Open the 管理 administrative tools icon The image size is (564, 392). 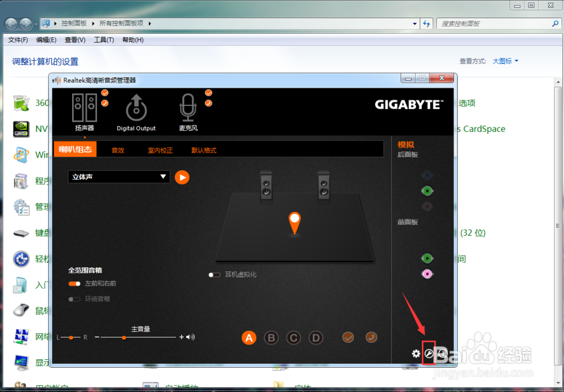pos(21,207)
